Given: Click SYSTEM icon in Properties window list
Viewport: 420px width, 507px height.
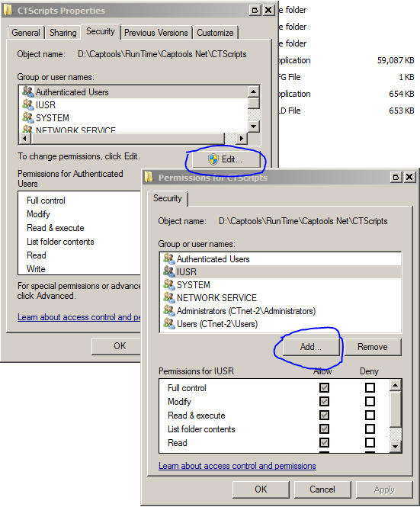Looking at the screenshot, I should (x=28, y=117).
